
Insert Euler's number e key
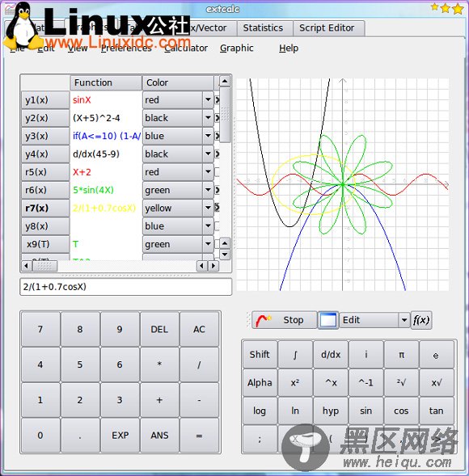point(436,354)
